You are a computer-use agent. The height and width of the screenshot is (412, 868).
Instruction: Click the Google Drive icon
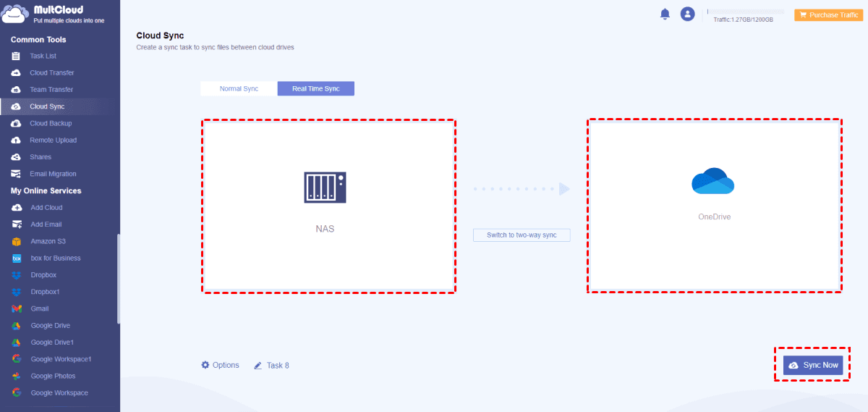coord(16,326)
